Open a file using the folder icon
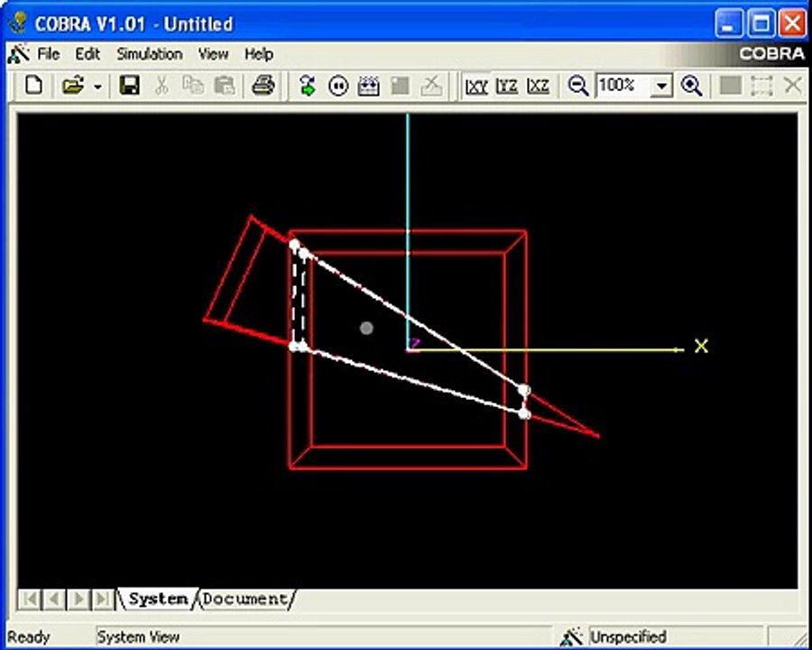The height and width of the screenshot is (650, 812). (x=73, y=85)
